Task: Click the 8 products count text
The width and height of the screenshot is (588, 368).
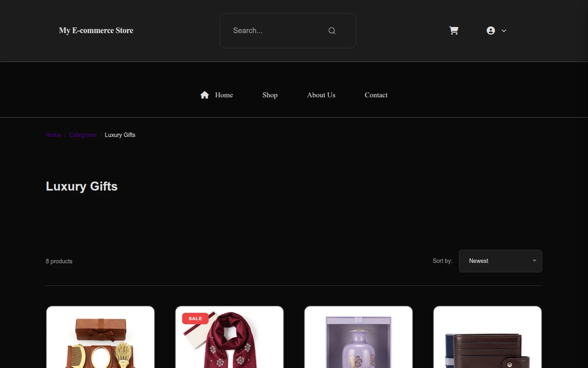Action: click(59, 261)
